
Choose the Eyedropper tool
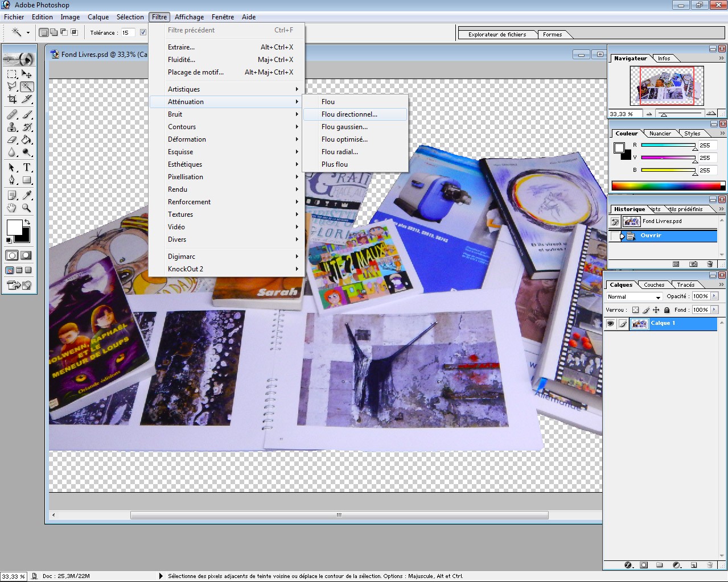pyautogui.click(x=27, y=195)
